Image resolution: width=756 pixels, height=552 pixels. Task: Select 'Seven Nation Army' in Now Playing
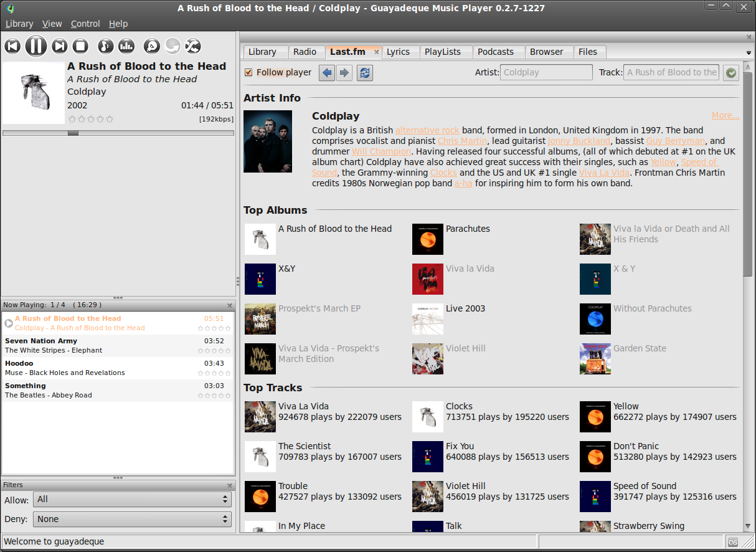click(118, 346)
